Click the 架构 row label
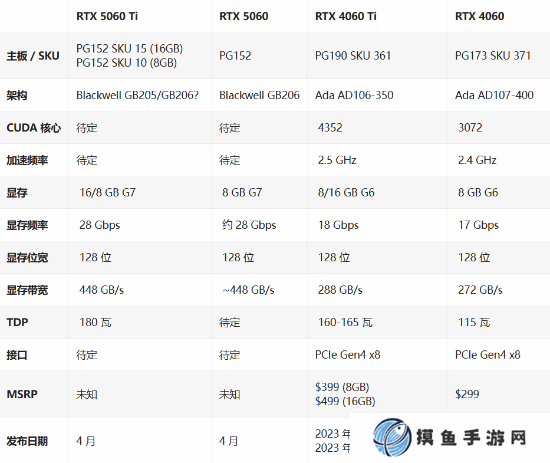Screen dimensions: 550x463 16,95
